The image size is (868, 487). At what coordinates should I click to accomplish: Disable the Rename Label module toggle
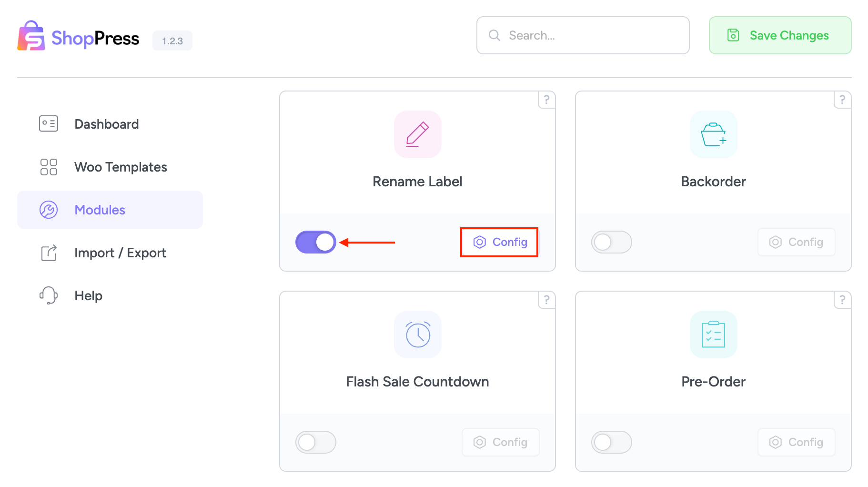point(315,242)
